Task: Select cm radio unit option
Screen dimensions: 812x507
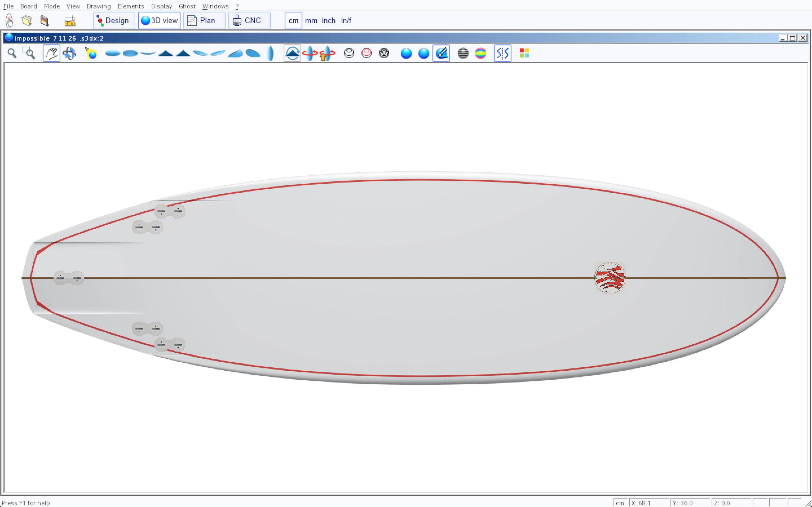Action: coord(293,21)
